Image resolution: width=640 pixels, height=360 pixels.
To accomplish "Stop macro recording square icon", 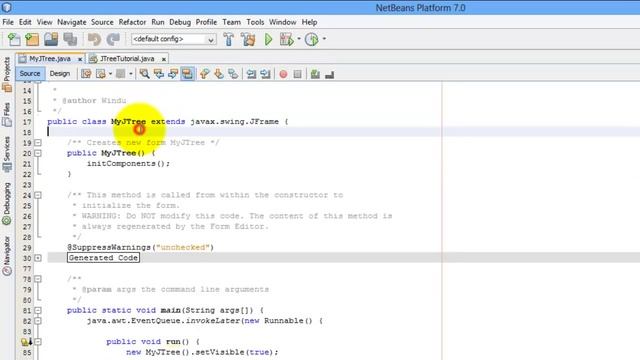I will tap(298, 74).
